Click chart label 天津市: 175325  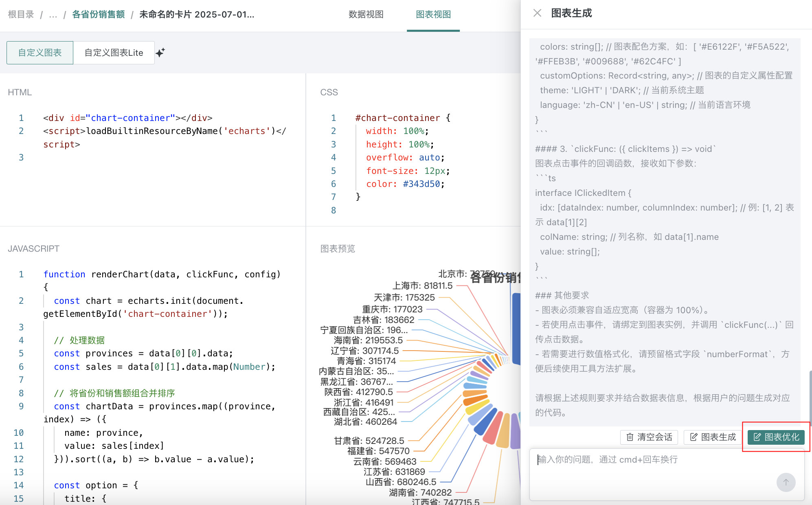coord(404,297)
